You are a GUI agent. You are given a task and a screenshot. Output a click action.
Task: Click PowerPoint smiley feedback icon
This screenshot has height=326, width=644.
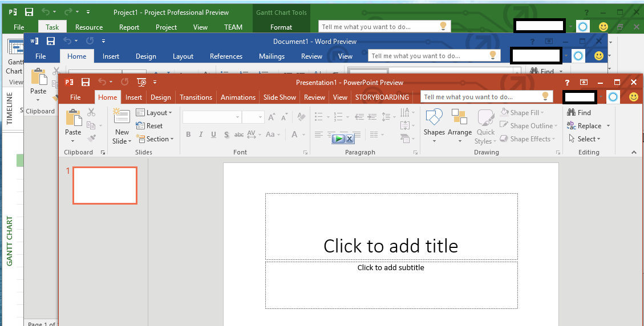click(634, 97)
